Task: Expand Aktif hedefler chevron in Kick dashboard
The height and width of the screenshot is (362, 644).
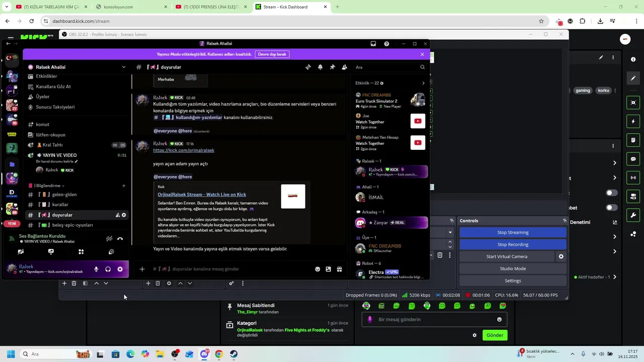Action: pyautogui.click(x=614, y=277)
